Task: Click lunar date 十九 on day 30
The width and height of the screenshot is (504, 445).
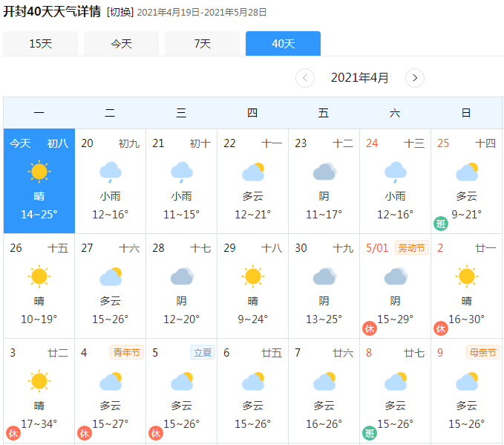Action: coord(343,248)
